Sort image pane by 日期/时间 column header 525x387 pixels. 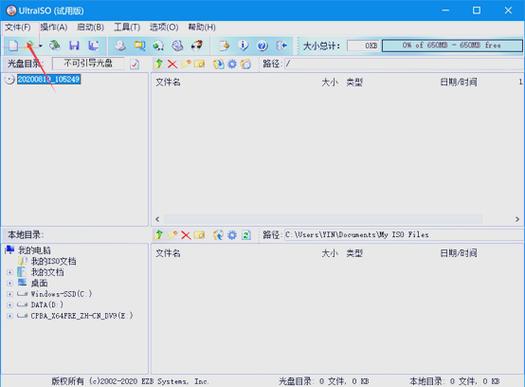pos(458,82)
